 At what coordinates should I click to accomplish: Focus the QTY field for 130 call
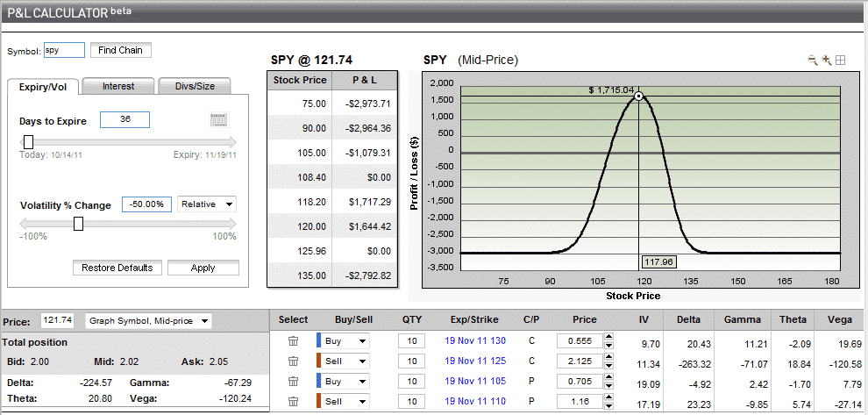tap(412, 341)
